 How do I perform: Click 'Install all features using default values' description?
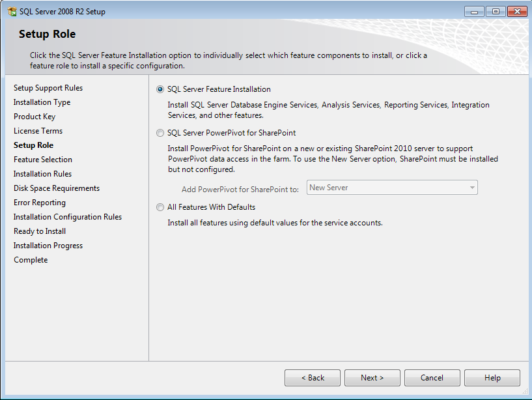(x=275, y=223)
